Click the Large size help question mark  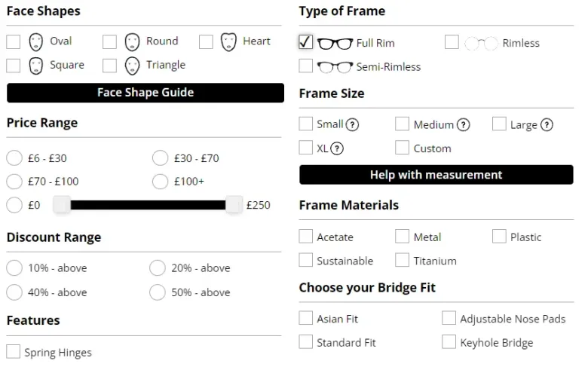[547, 125]
